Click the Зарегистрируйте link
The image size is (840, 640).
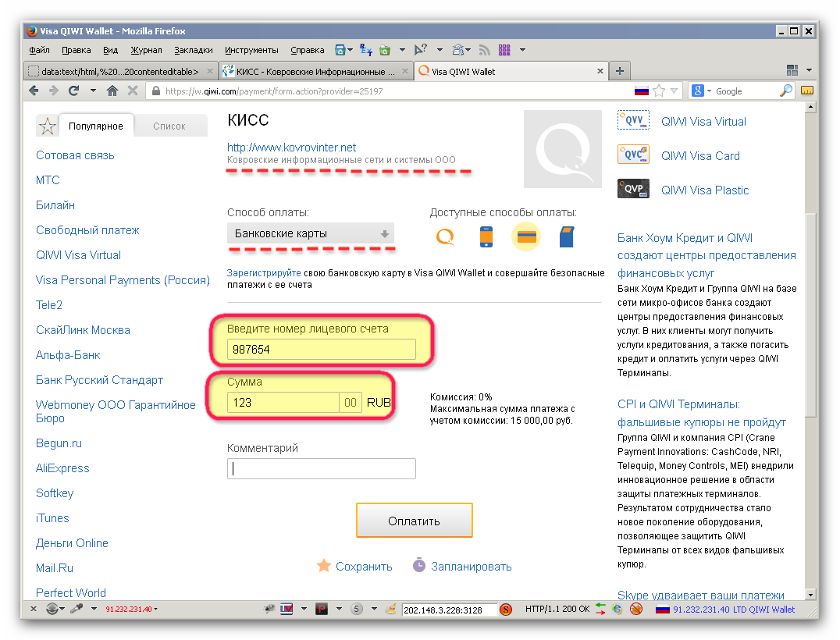tap(264, 273)
